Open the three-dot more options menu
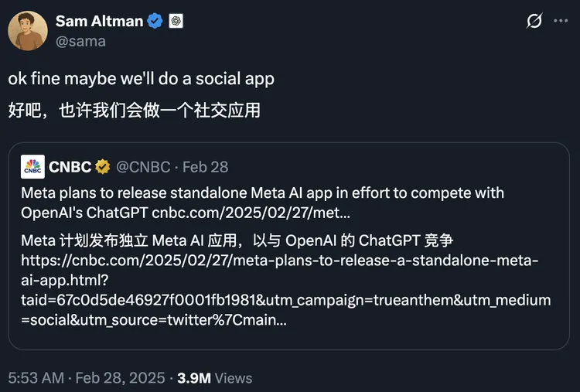580x392 pixels. pos(561,22)
